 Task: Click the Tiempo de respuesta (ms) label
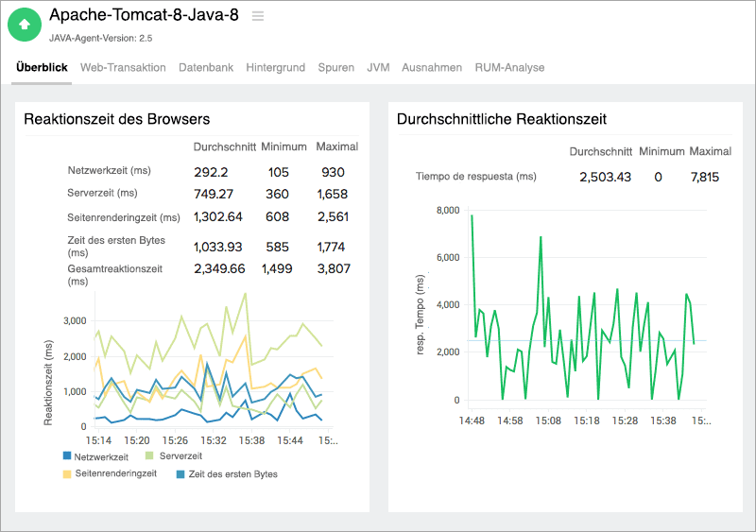[476, 177]
